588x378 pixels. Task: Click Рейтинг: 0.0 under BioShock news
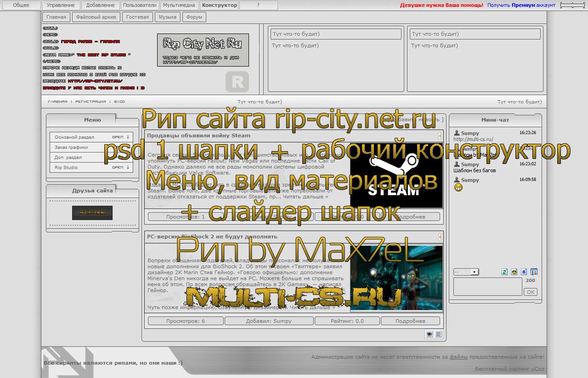pyautogui.click(x=347, y=321)
